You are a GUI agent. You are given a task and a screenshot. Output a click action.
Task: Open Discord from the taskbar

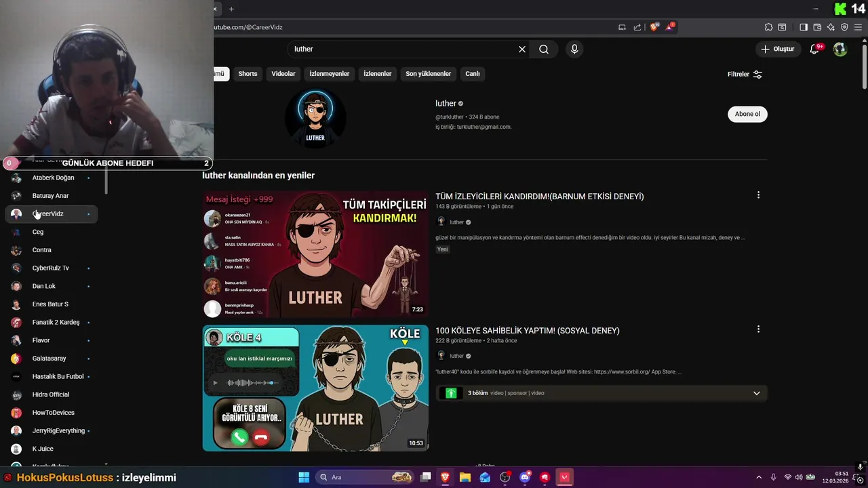525,477
